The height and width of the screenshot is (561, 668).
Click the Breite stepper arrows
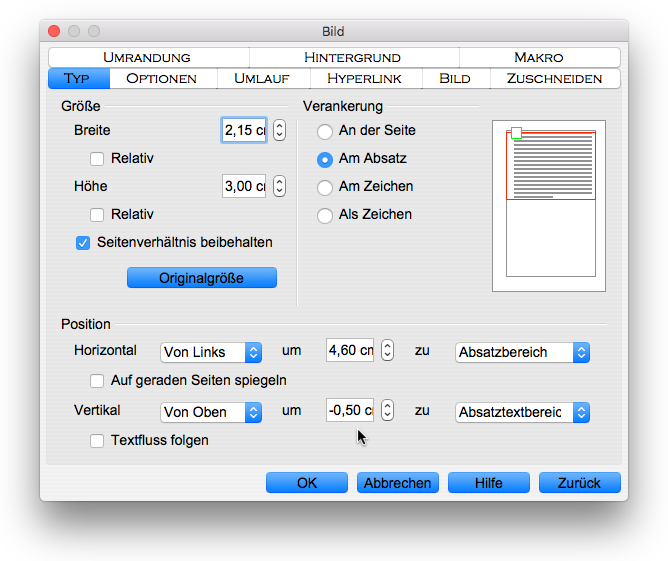point(279,130)
